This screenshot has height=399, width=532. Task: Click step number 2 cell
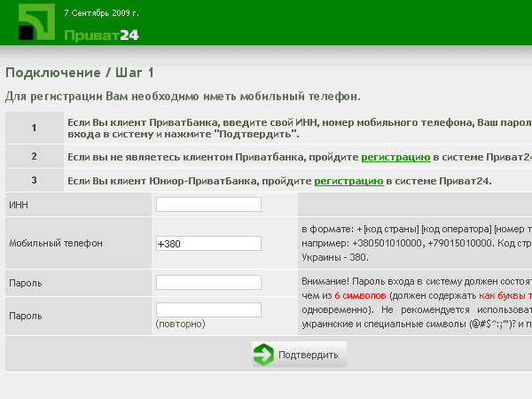(x=35, y=156)
